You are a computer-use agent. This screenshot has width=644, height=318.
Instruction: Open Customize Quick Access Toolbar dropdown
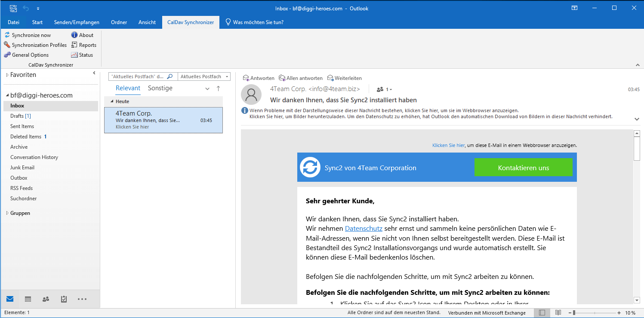(38, 9)
